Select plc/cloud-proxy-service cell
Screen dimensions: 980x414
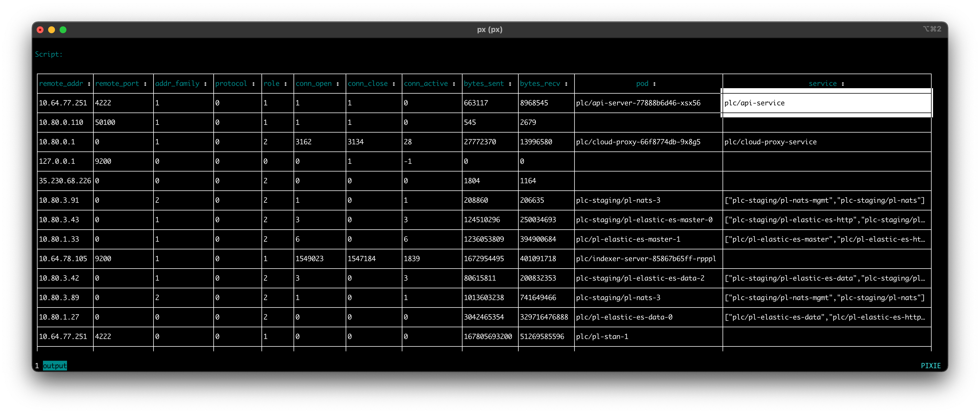pyautogui.click(x=770, y=142)
